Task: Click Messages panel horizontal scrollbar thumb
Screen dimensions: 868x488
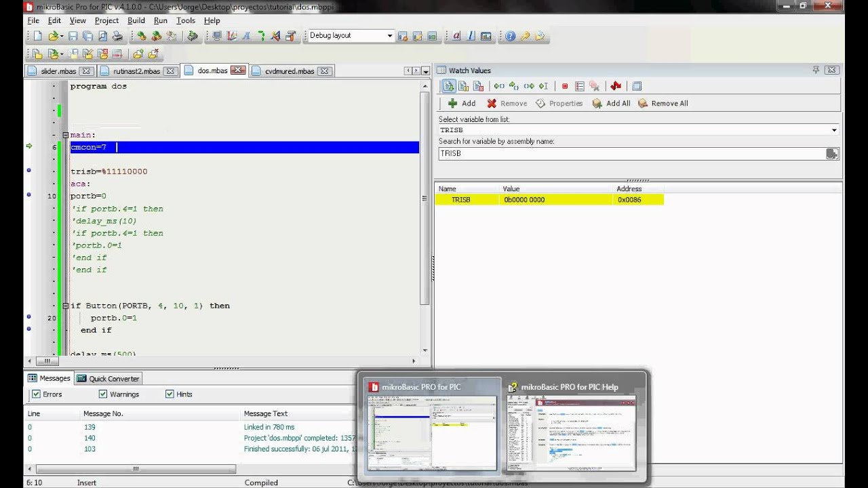Action: pos(136,469)
